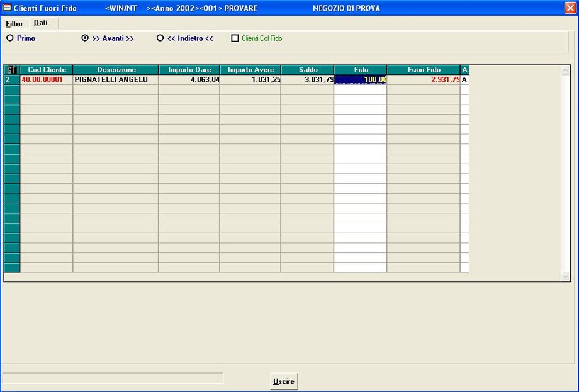Sort by the Descrizione column header

click(116, 70)
